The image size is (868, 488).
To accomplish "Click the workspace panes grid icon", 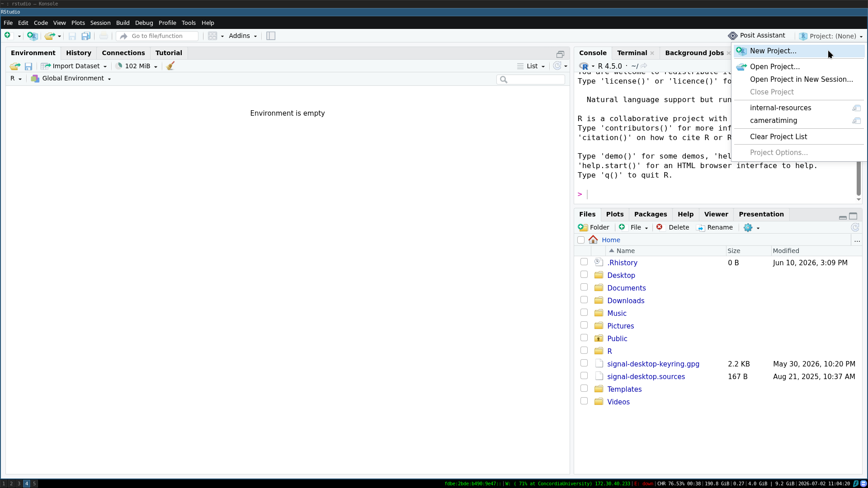I will click(x=212, y=36).
